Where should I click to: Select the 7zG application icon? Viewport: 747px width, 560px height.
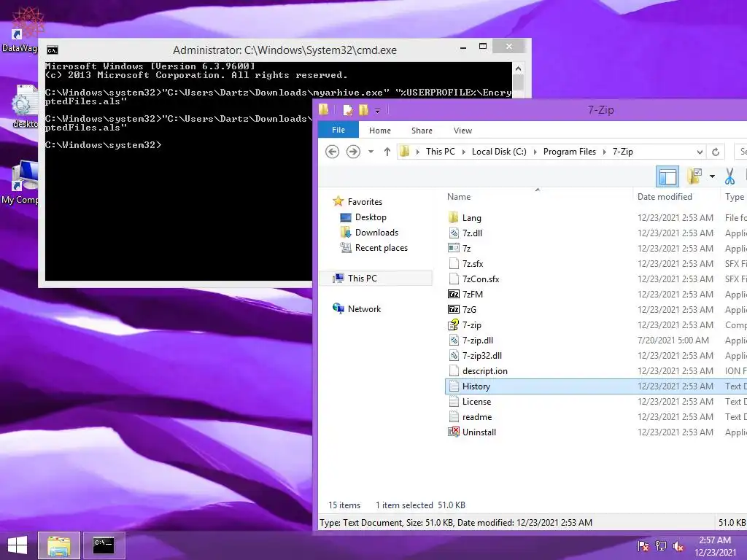454,309
